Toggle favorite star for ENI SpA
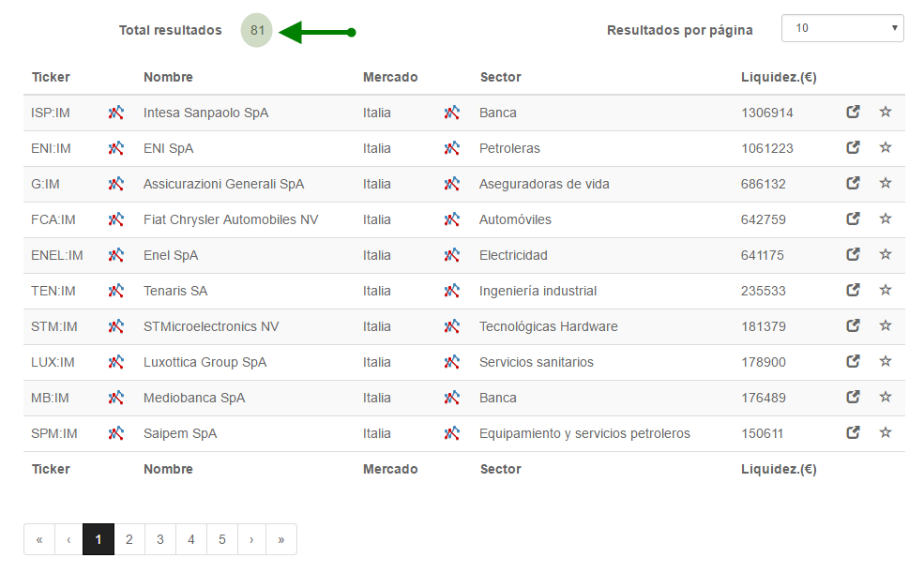Viewport: 924px width, 573px height. tap(886, 147)
